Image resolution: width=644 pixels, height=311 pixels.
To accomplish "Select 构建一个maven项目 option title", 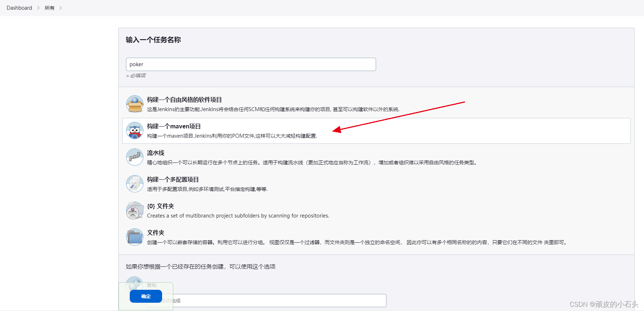I will 174,126.
